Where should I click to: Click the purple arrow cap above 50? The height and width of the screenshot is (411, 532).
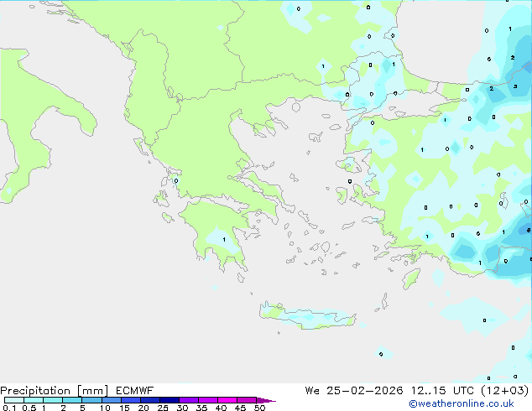point(266,400)
